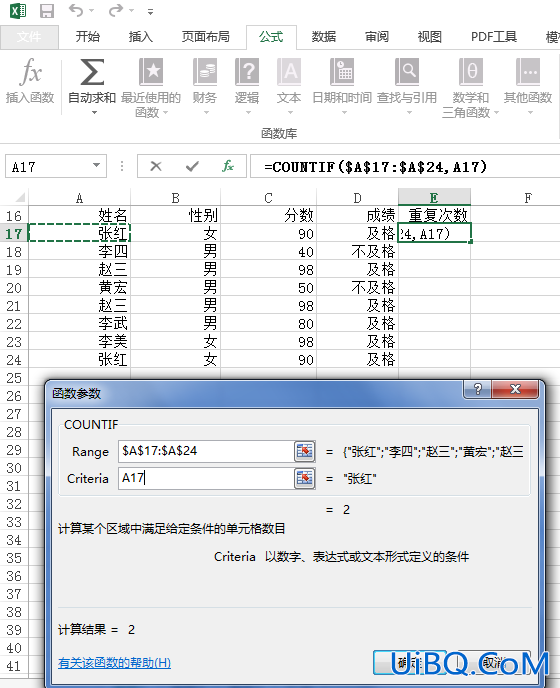Open the 日期和时间 functions menu
Screen dimensions: 560x688
(x=342, y=86)
